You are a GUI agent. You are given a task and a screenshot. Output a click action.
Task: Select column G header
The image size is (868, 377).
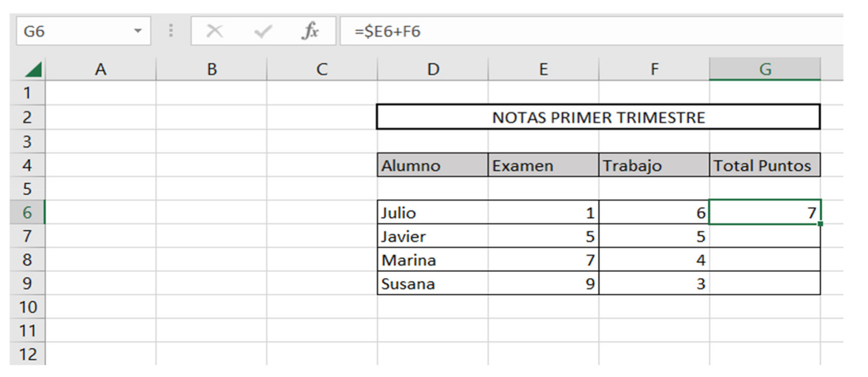[765, 69]
